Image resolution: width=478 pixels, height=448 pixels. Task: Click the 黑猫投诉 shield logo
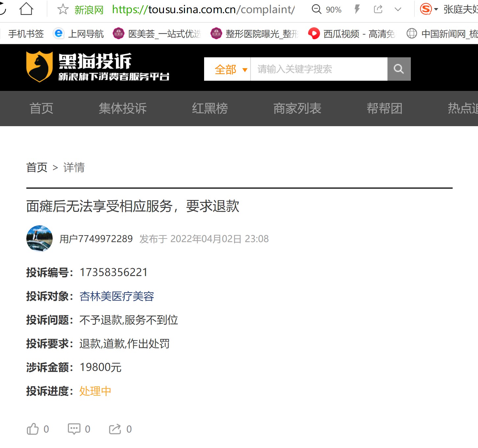coord(39,67)
